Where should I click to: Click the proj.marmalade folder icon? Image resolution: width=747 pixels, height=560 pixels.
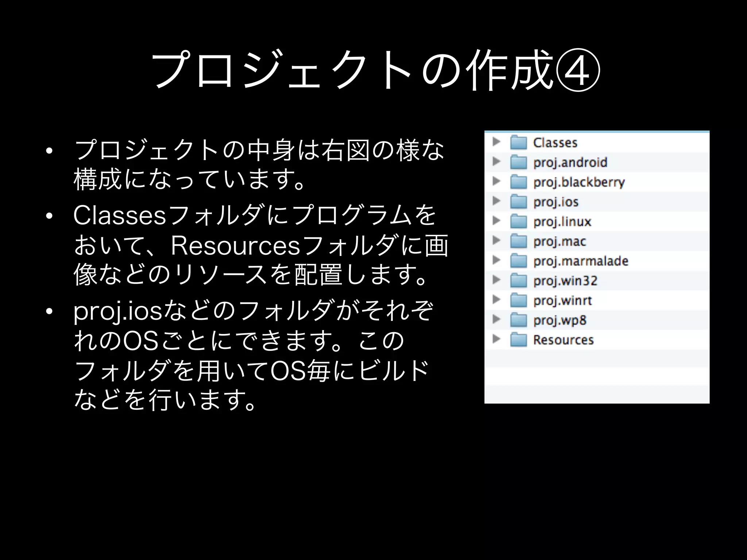(518, 260)
